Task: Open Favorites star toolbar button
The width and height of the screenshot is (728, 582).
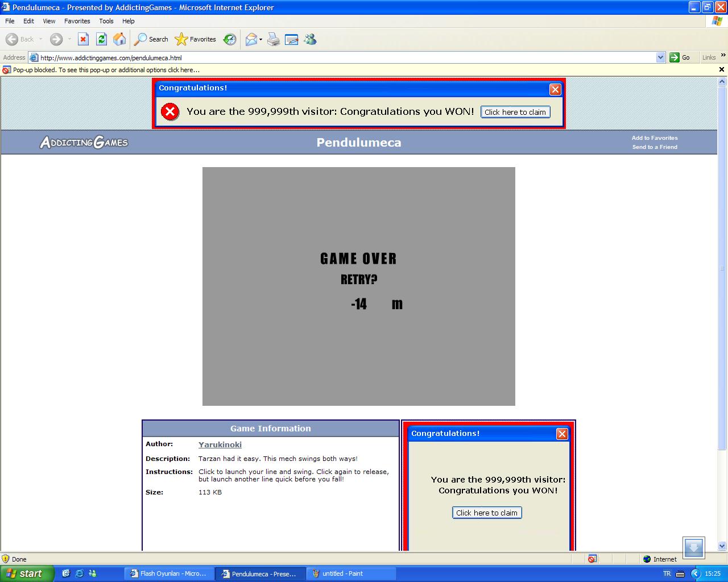Action: 195,39
